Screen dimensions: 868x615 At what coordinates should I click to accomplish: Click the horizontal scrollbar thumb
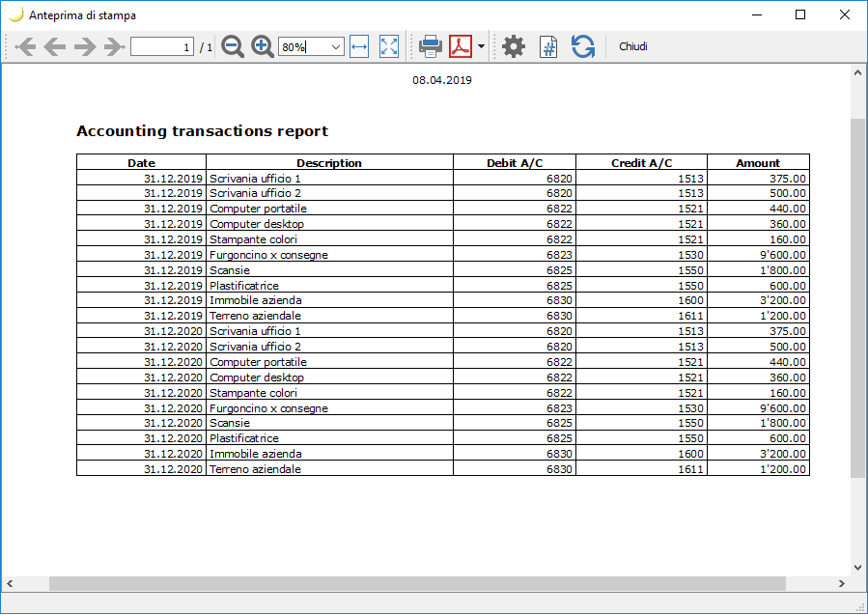point(417,583)
